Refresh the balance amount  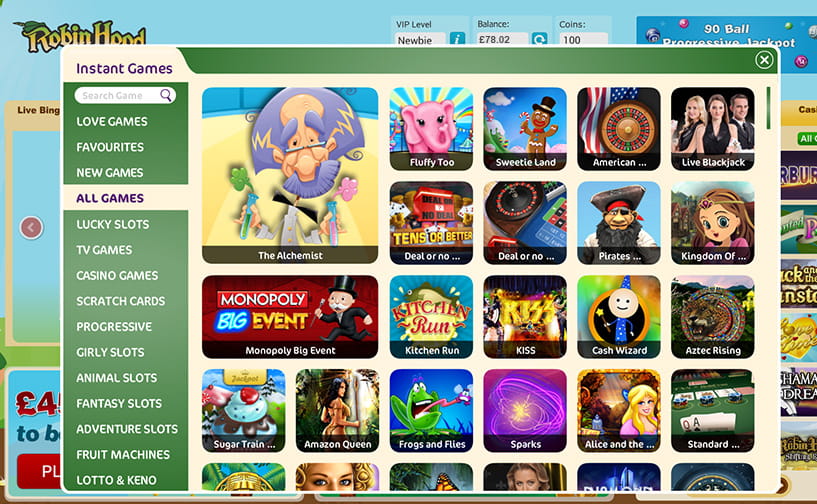click(539, 39)
